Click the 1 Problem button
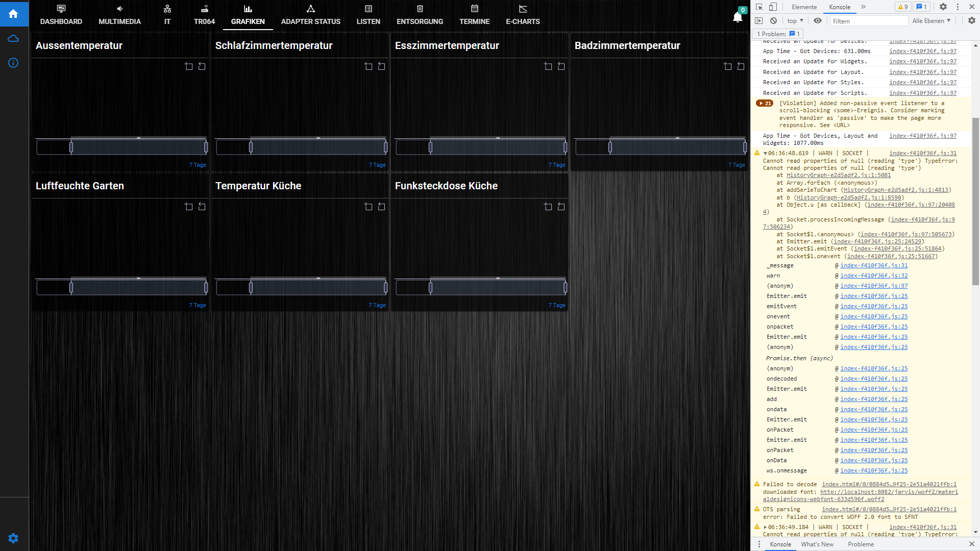The height and width of the screenshot is (551, 980). 778,34
